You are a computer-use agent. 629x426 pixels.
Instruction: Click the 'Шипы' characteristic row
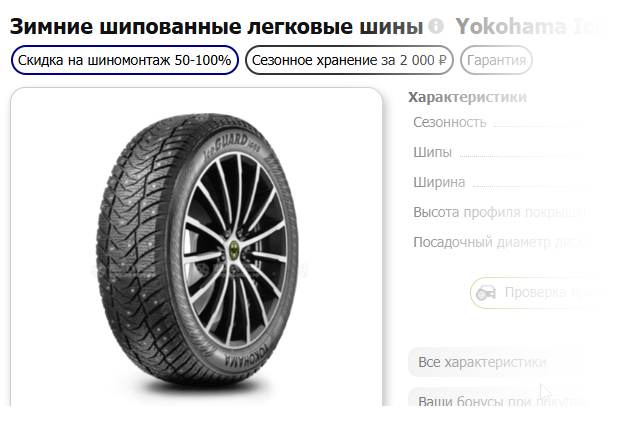[433, 152]
